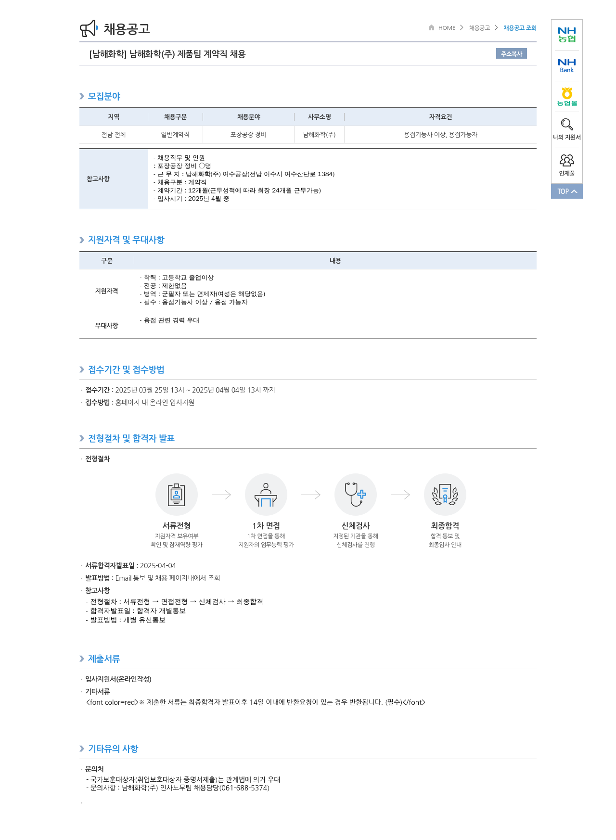Click the arrow between 1차 면접 and 신체검사

pos(311,495)
